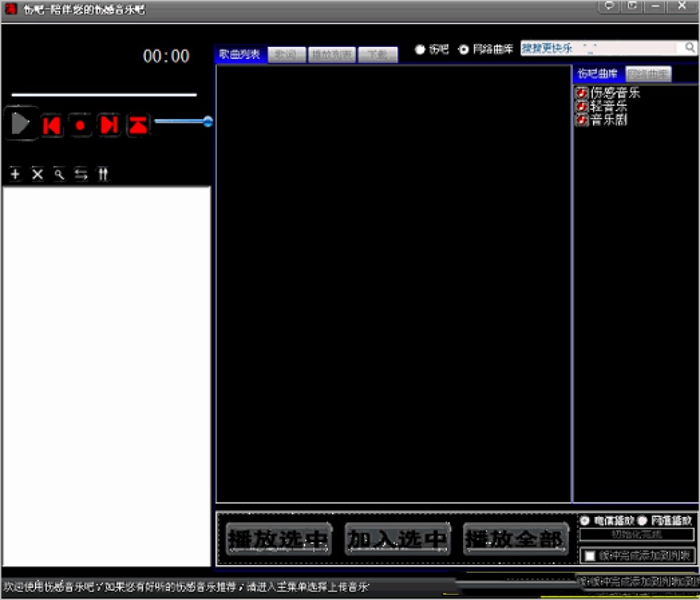Minimize the music player window
The height and width of the screenshot is (600, 700).
(x=655, y=6)
